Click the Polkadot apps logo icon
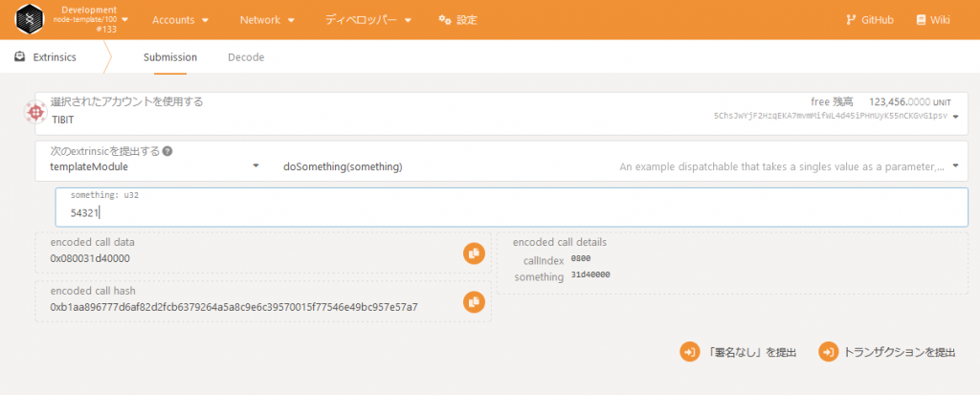This screenshot has height=395, width=980. point(35,19)
